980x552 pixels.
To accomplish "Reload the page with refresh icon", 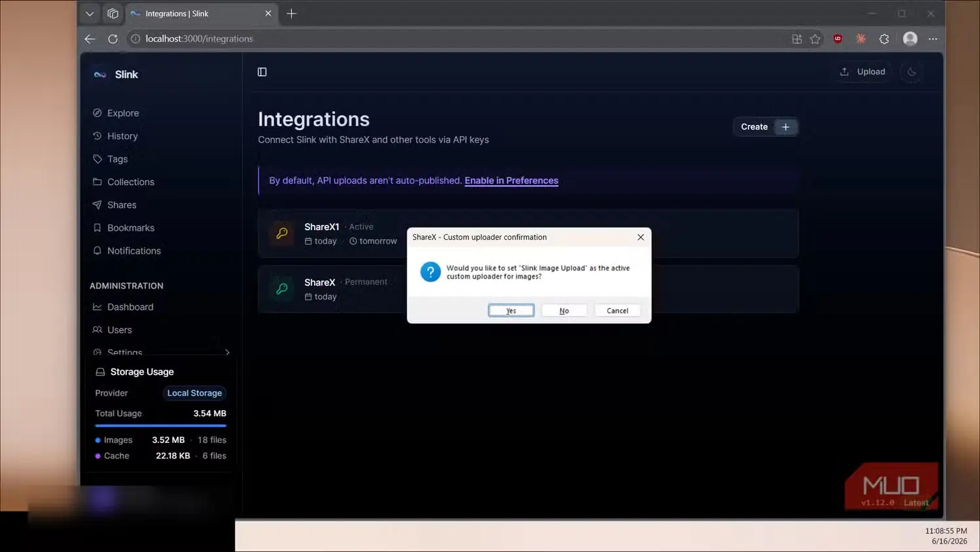I will [x=113, y=39].
